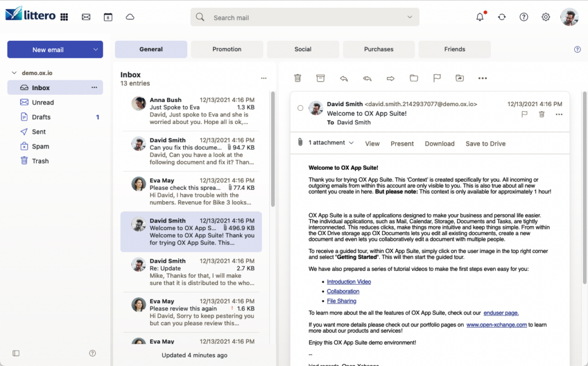The image size is (588, 366).
Task: Open the app launcher grid icon
Action: click(x=64, y=17)
